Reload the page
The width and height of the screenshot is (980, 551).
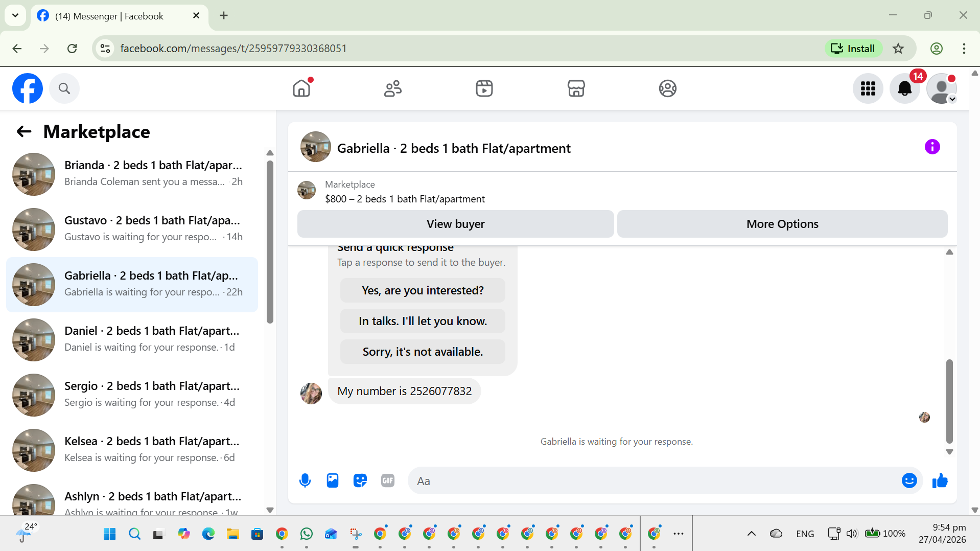(x=72, y=49)
